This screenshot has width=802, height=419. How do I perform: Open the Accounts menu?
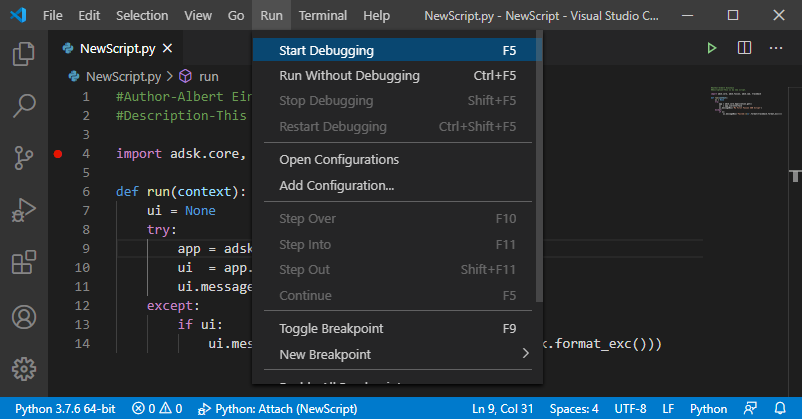click(x=24, y=317)
